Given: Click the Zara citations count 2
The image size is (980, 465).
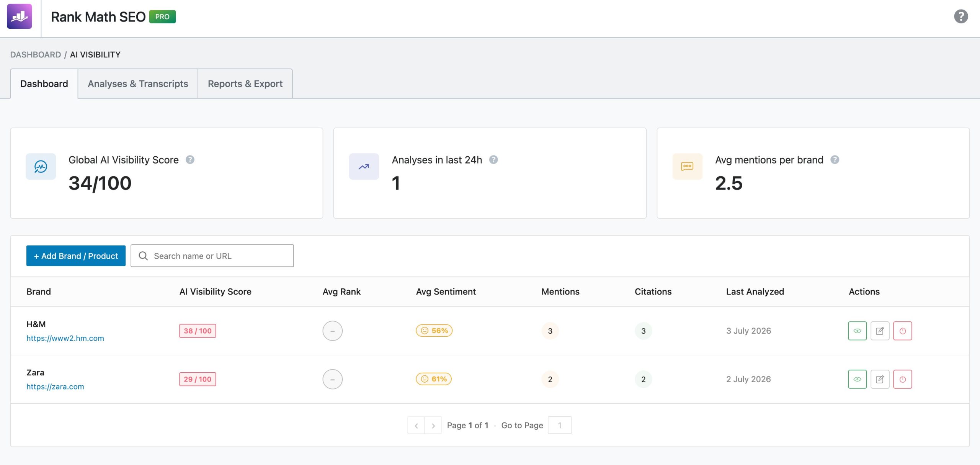Looking at the screenshot, I should coord(644,379).
